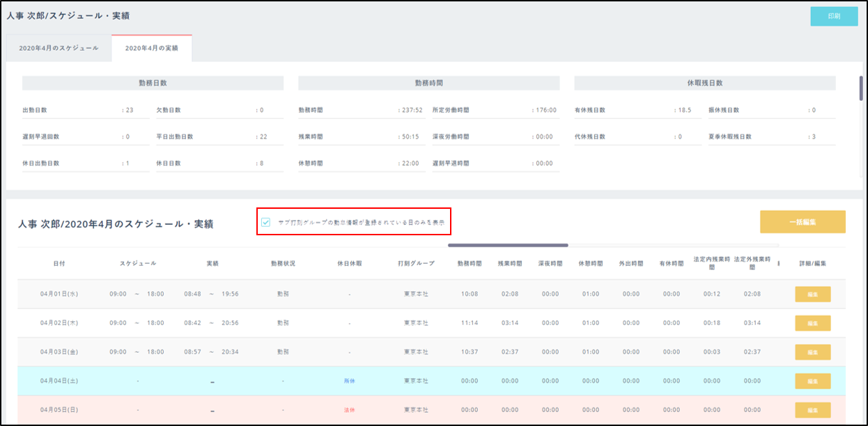The image size is (868, 426).
Task: Click the 勤務状況 column header
Action: pyautogui.click(x=283, y=264)
